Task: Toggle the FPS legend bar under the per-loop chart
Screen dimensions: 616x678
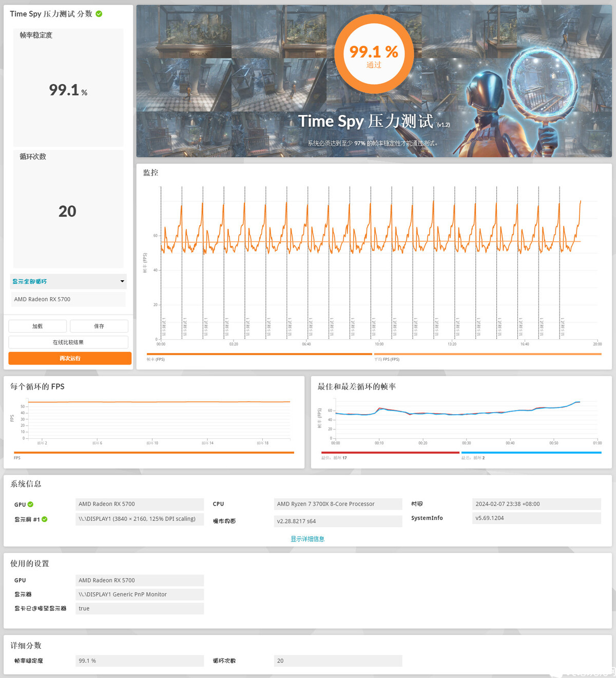Action: tap(154, 453)
